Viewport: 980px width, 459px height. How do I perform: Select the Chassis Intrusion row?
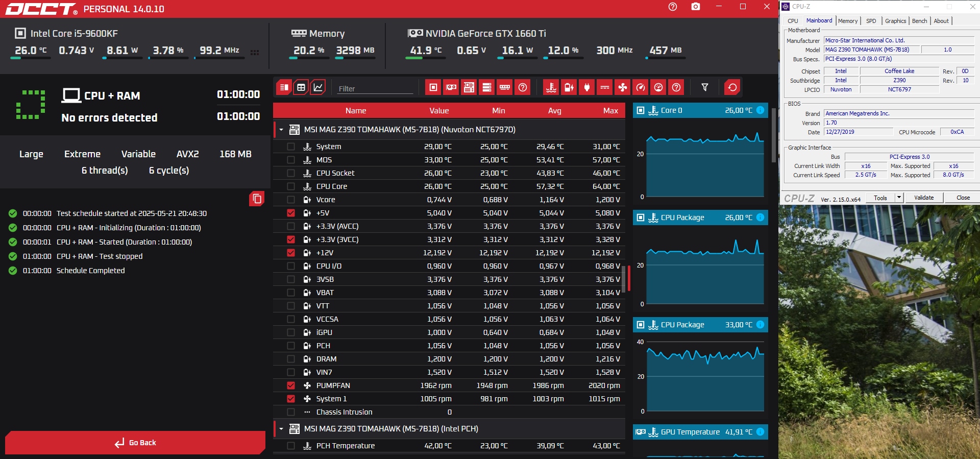coord(449,412)
